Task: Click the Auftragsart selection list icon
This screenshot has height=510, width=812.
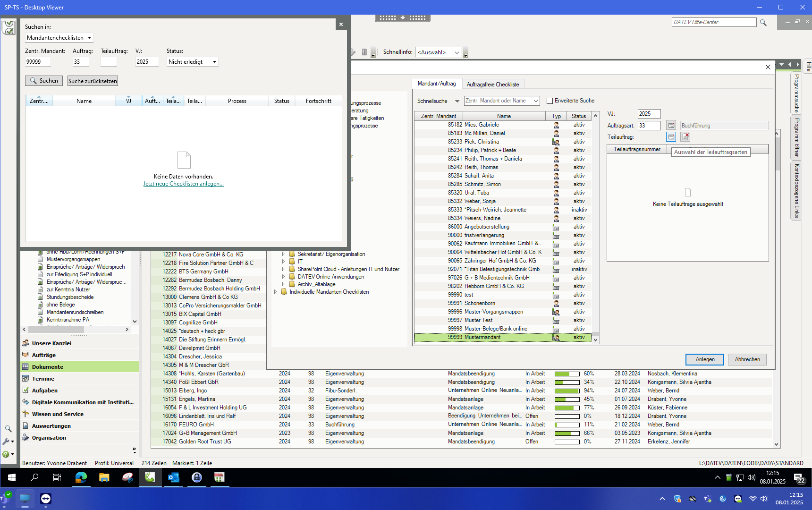Action: (x=671, y=125)
